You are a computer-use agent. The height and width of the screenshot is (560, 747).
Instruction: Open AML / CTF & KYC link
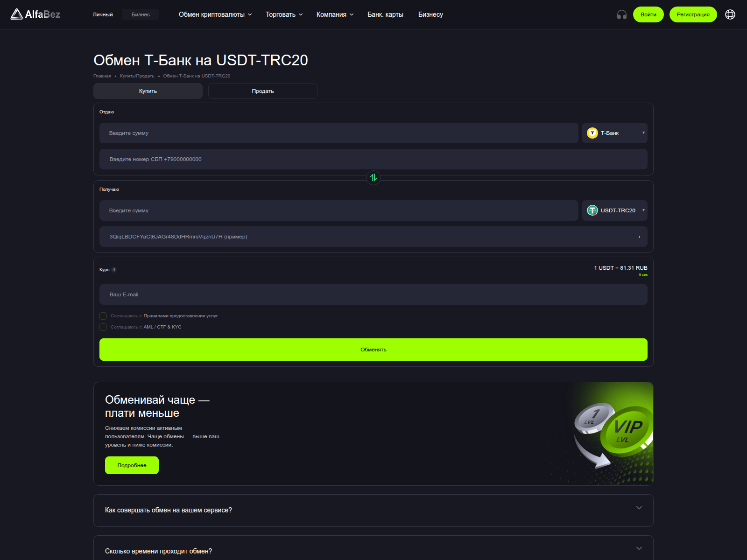coord(162,327)
